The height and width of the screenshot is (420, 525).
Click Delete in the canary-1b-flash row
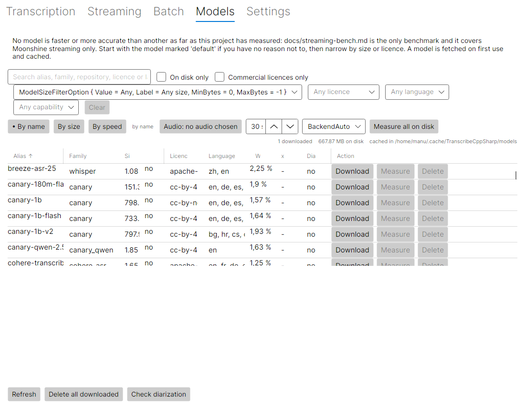click(432, 219)
